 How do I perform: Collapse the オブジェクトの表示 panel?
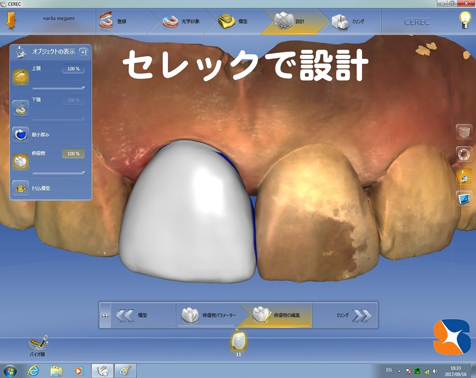tap(83, 52)
